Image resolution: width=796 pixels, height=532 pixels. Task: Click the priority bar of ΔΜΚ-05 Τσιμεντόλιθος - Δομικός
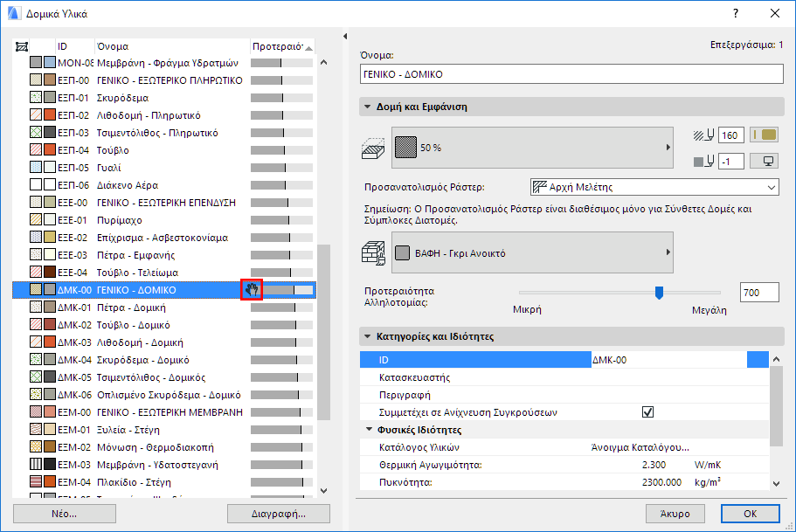[281, 377]
